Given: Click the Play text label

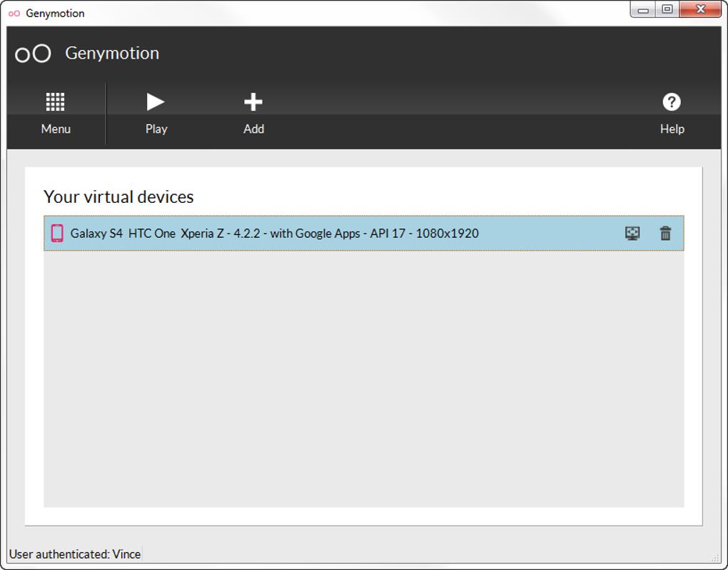Looking at the screenshot, I should pos(156,129).
